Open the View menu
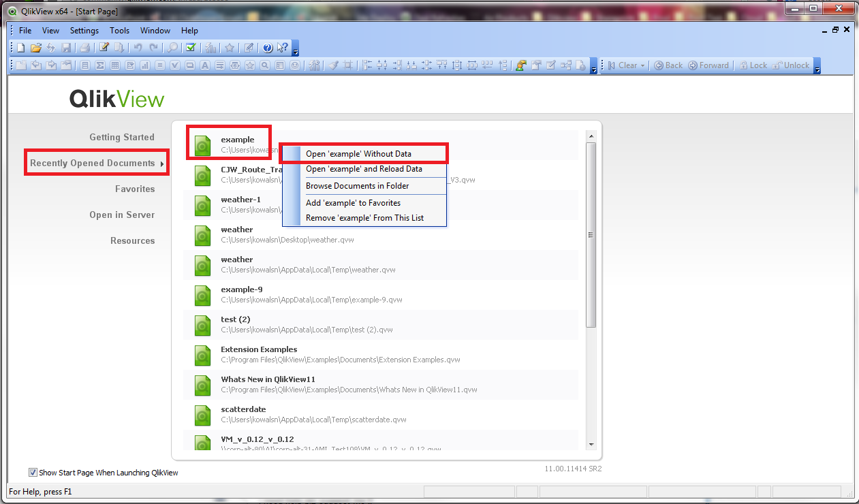Viewport: 859px width, 504px height. pyautogui.click(x=50, y=31)
